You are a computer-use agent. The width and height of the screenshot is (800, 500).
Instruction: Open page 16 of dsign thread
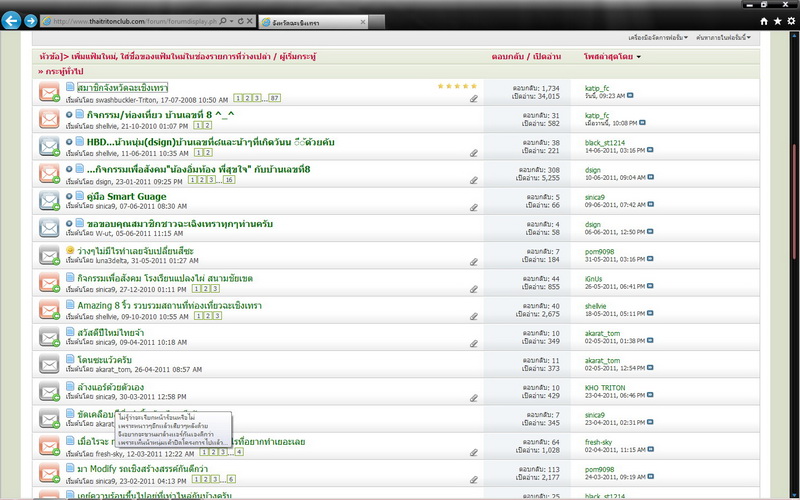pos(229,180)
